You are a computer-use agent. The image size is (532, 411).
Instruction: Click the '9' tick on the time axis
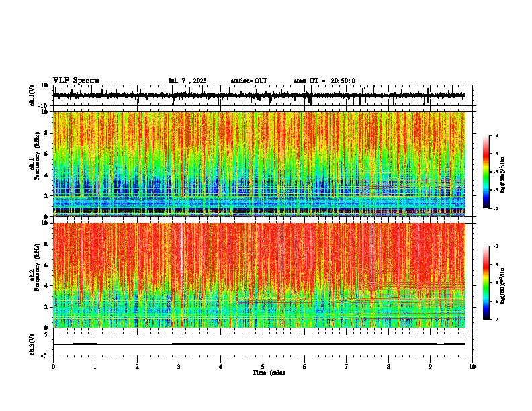click(430, 366)
